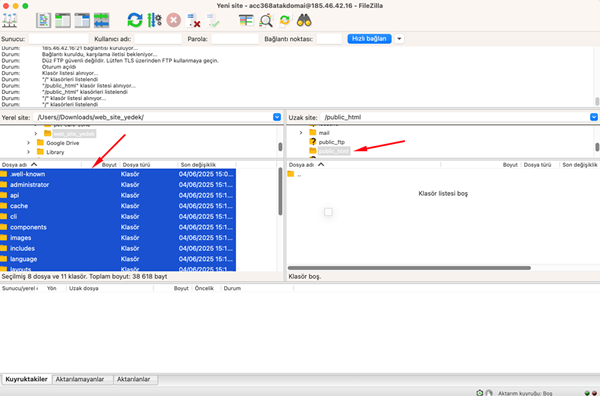Open the quickconnect history dropdown arrow

(x=399, y=39)
